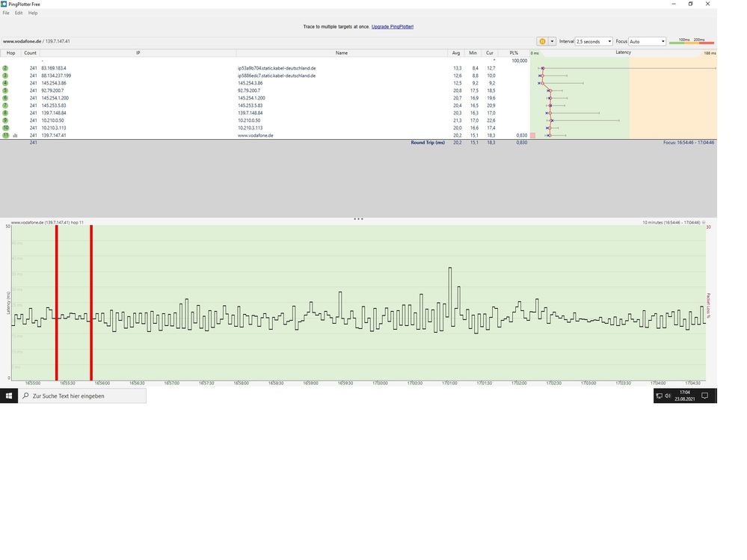Open the Windows Start menu
747x560 pixels.
[x=8, y=396]
